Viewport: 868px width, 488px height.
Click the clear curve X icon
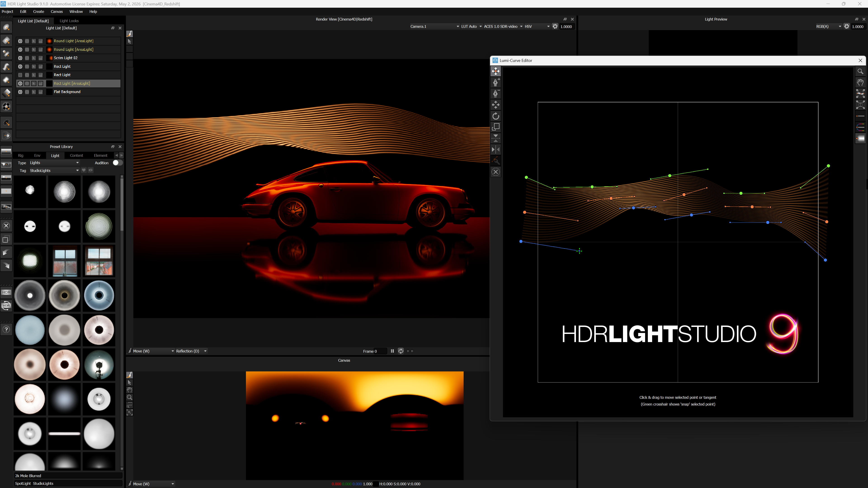(495, 172)
